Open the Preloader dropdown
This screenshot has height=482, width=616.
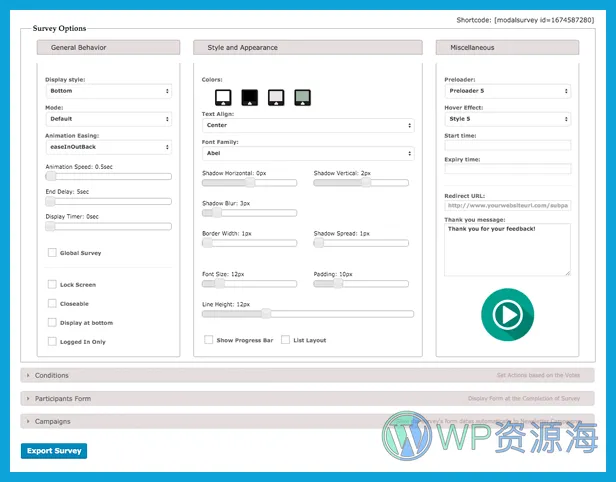pos(508,91)
